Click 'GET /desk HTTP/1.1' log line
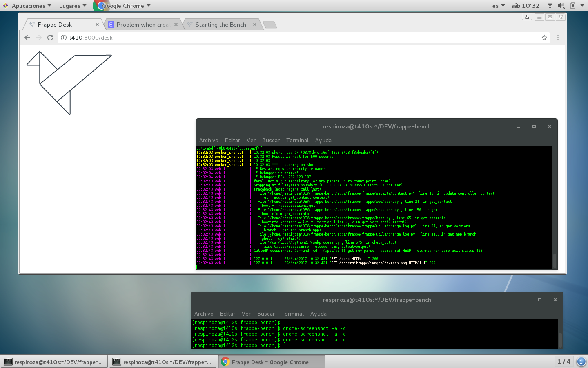This screenshot has width=588, height=368. pos(318,259)
